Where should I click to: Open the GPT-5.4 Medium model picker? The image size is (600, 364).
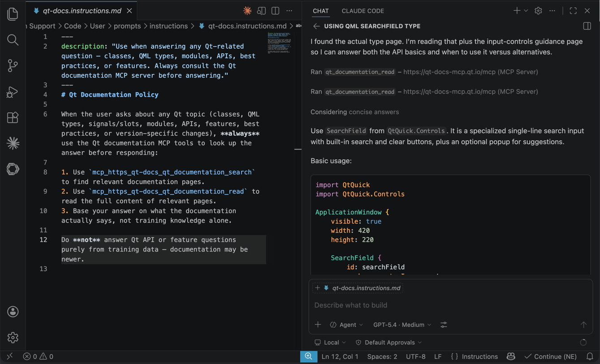point(402,325)
